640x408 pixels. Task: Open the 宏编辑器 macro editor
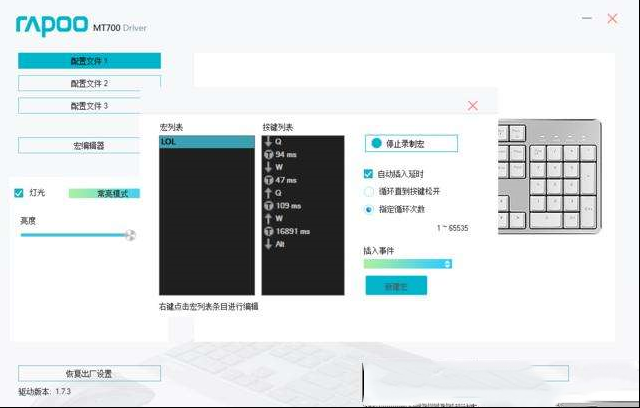(x=80, y=145)
